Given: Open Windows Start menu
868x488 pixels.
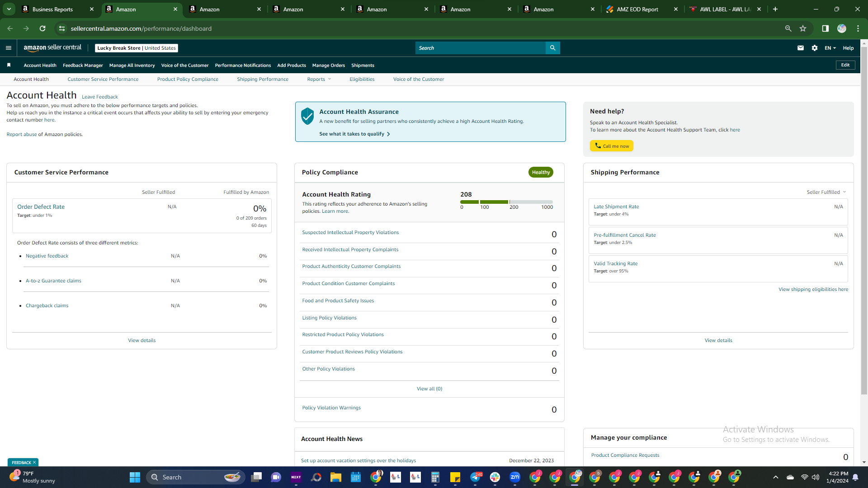Looking at the screenshot, I should (x=135, y=477).
